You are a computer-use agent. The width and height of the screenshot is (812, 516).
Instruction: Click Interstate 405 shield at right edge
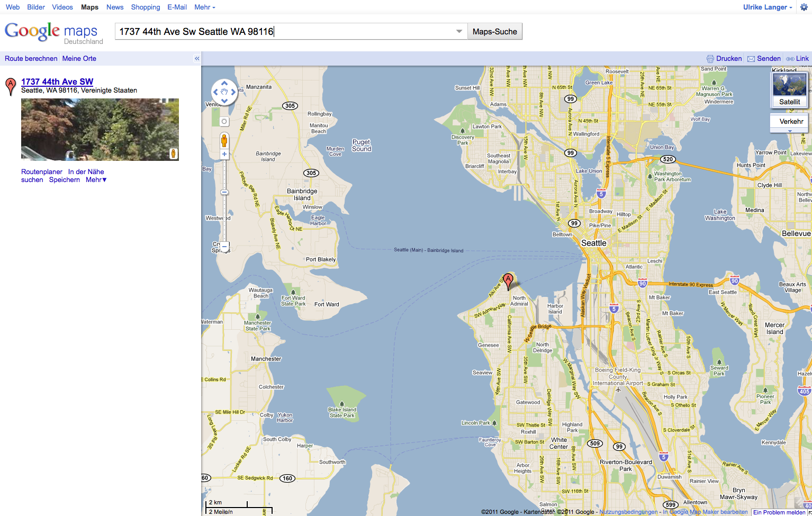click(x=804, y=392)
